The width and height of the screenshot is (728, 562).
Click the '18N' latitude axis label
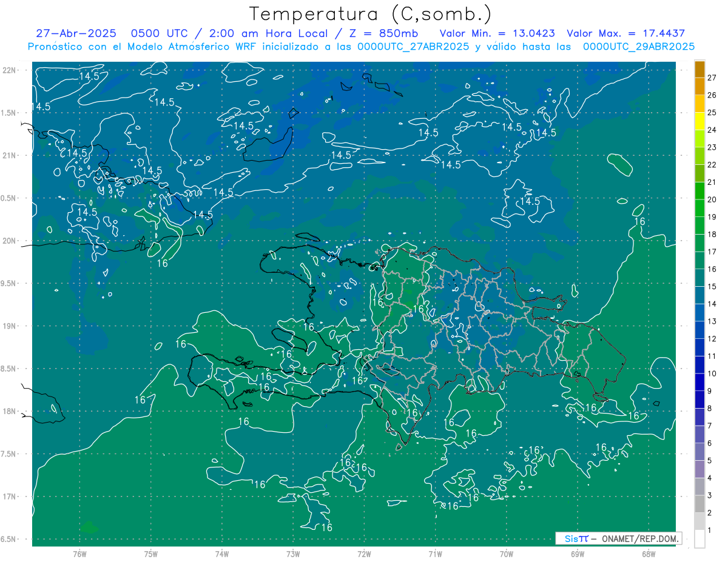click(10, 411)
